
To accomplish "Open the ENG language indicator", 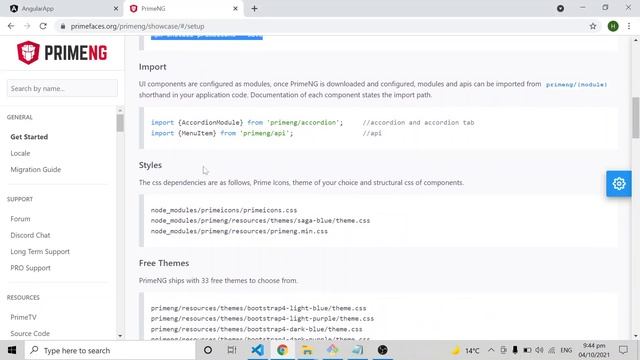I will coord(566,350).
